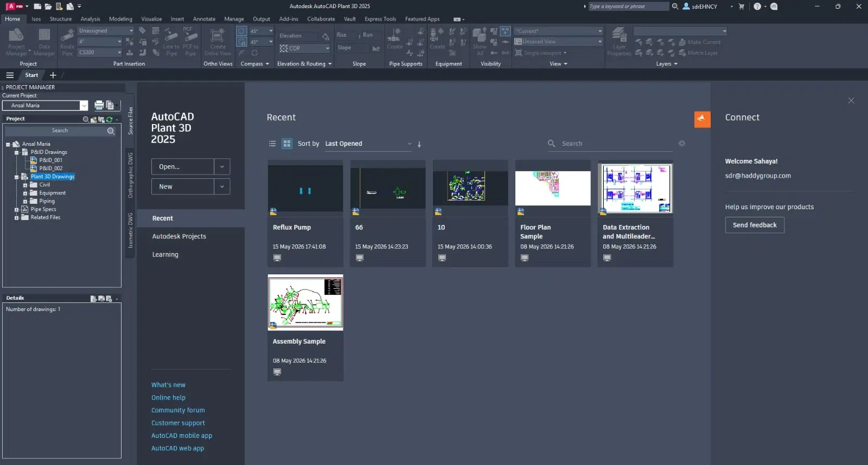
Task: Open the Assembly Sample drawing thumbnail
Action: click(x=305, y=302)
